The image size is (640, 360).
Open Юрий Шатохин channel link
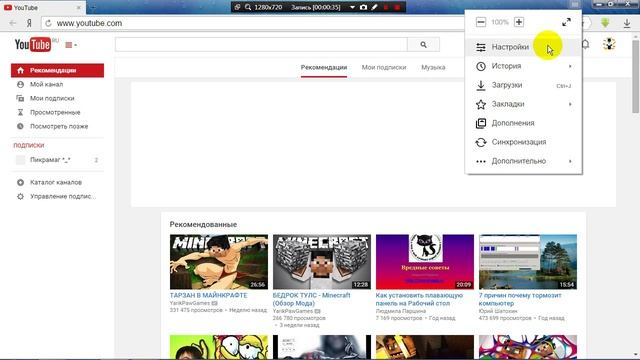point(498,311)
